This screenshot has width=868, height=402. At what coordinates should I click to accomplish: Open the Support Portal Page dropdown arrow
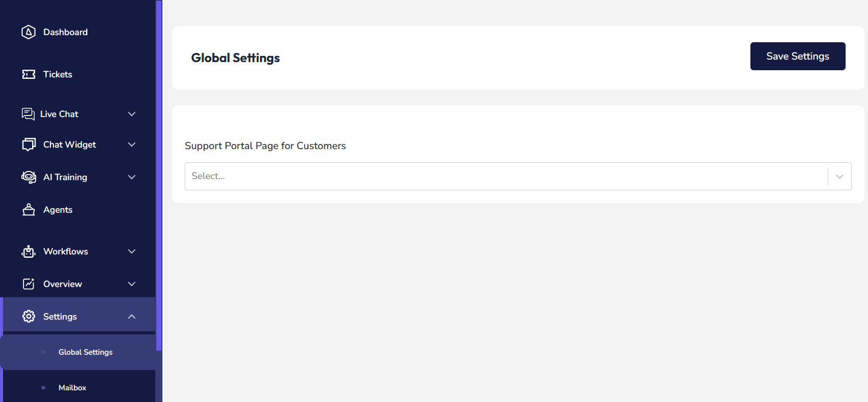coord(839,176)
